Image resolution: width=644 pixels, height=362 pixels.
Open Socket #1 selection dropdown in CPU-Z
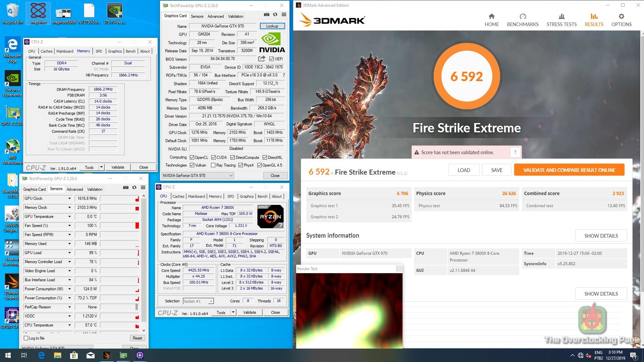pos(198,301)
